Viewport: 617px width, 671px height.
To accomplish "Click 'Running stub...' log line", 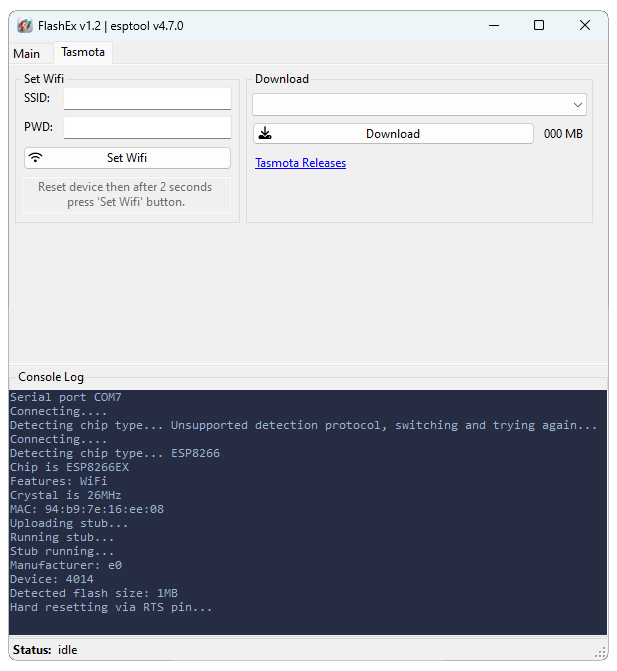I will pos(62,537).
